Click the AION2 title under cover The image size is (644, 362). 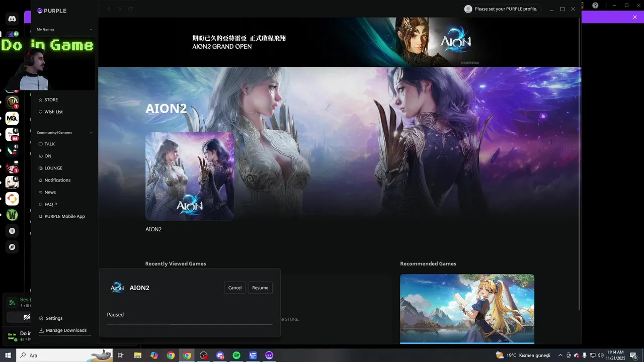(x=153, y=229)
